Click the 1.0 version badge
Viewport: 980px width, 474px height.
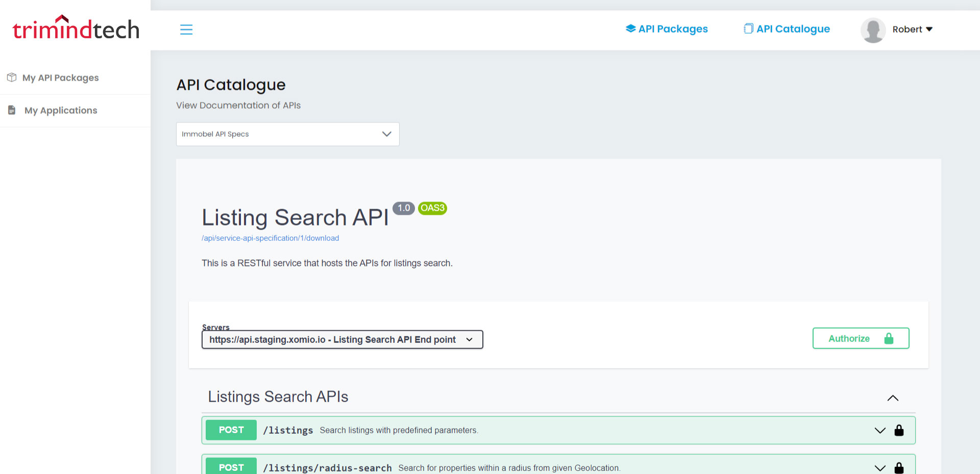[403, 208]
